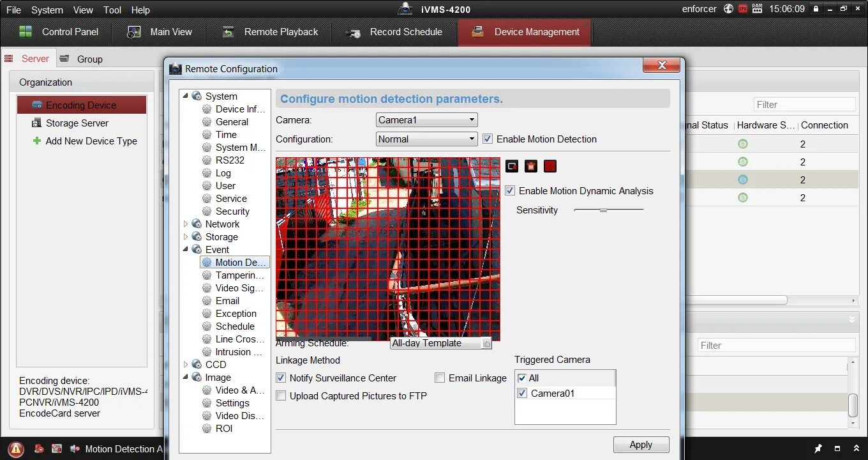Open the Tool menu
This screenshot has width=868, height=460.
click(112, 10)
